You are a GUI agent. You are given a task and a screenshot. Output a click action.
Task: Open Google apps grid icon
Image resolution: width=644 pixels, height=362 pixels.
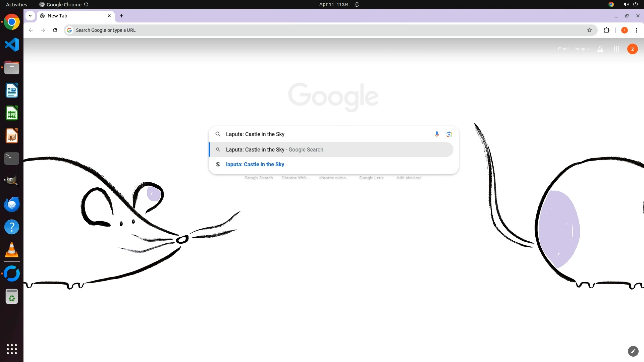point(616,49)
